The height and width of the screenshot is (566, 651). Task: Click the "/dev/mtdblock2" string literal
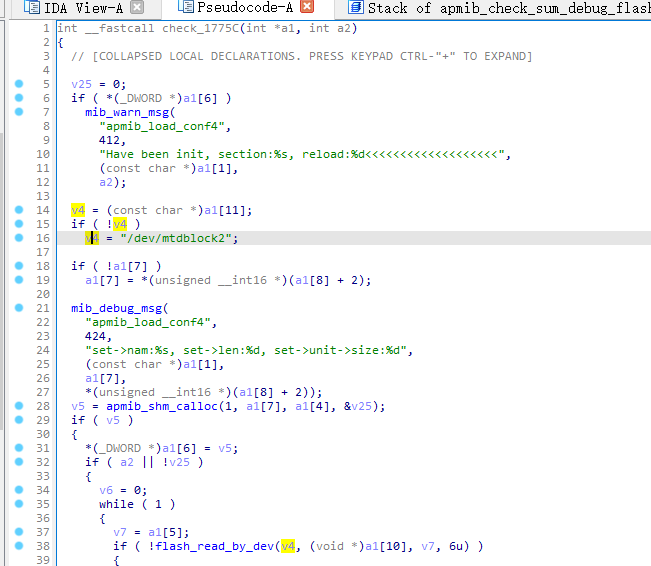tap(176, 238)
